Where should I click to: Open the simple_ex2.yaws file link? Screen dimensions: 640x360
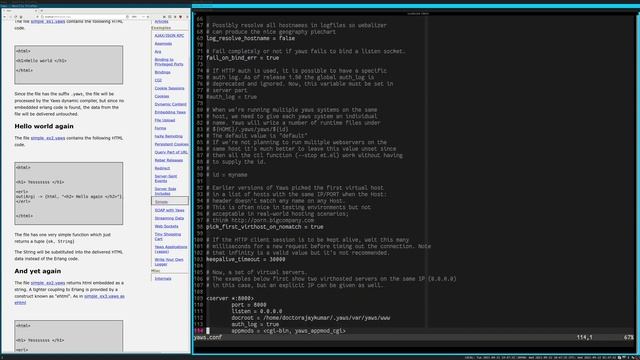pos(48,138)
